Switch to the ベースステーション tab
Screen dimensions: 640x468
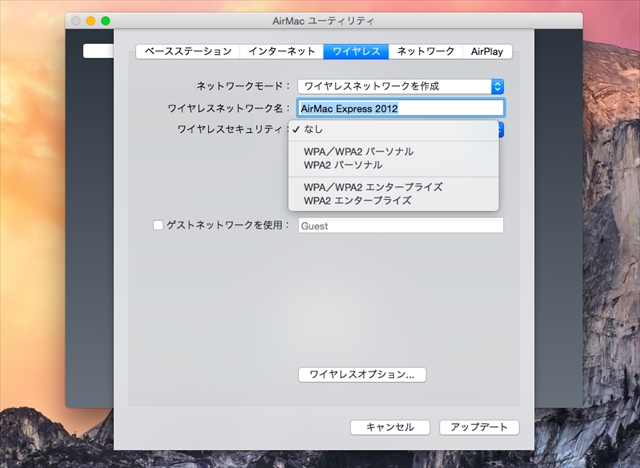188,52
